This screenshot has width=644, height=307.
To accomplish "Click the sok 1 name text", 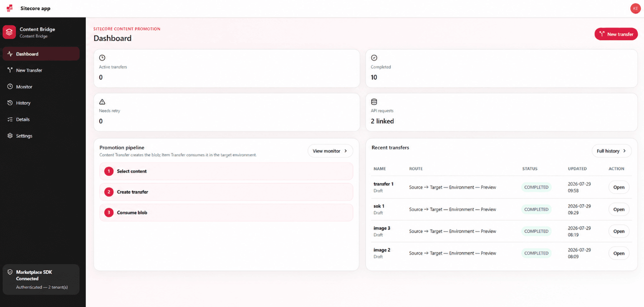I will pyautogui.click(x=379, y=206).
